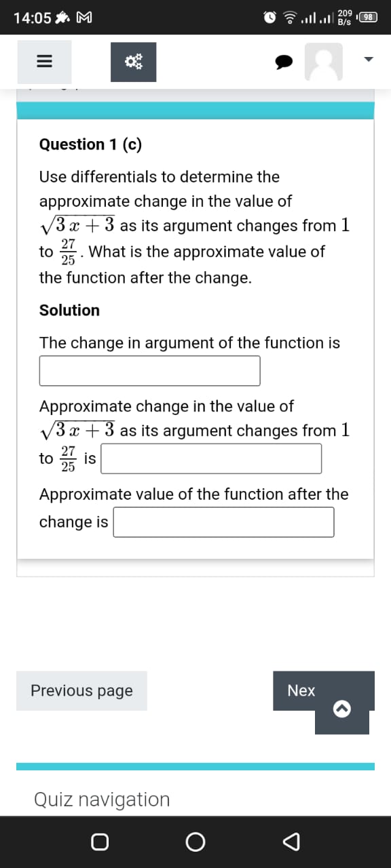Image resolution: width=391 pixels, height=868 pixels.
Task: Open messages via the speech bubble icon
Action: click(283, 61)
